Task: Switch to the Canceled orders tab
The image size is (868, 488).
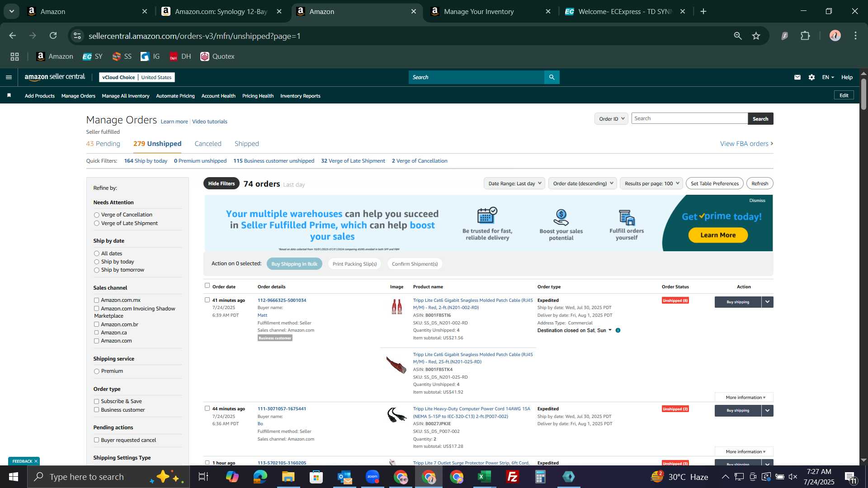Action: [x=208, y=144]
